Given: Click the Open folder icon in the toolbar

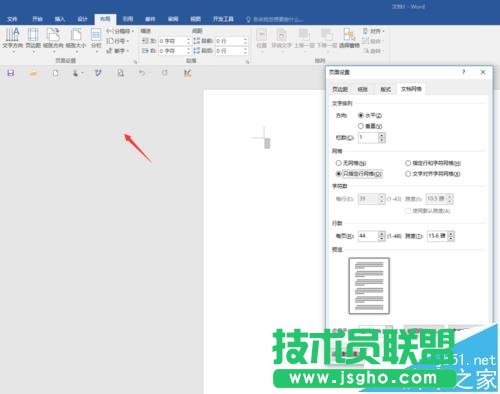Looking at the screenshot, I should point(33,73).
